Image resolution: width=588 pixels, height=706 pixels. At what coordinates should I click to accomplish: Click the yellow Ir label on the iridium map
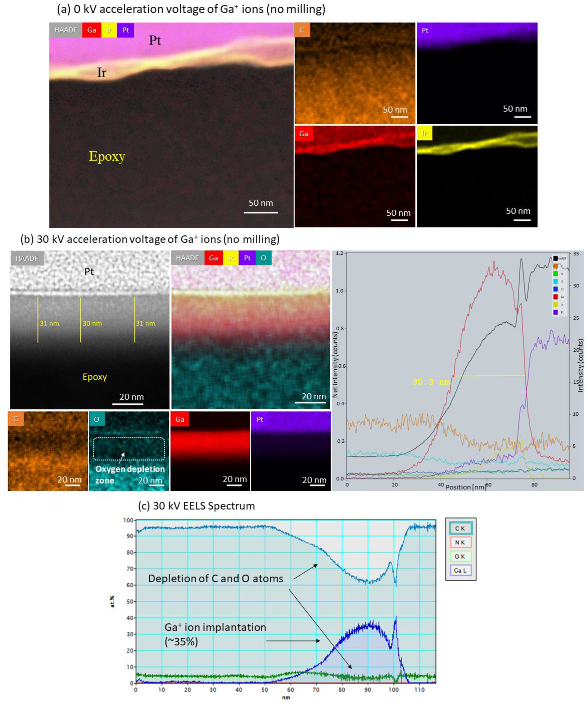(424, 133)
